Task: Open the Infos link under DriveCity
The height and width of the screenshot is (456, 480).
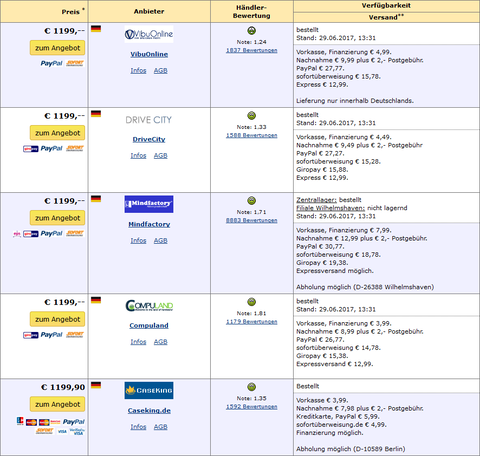Action: click(138, 156)
